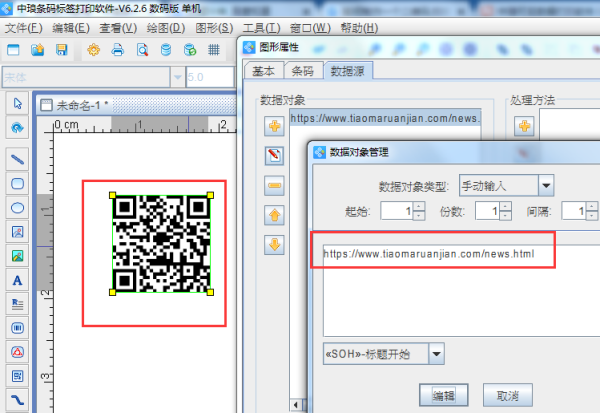Toggle the grid display icon
Image resolution: width=600 pixels, height=413 pixels.
coord(214,50)
